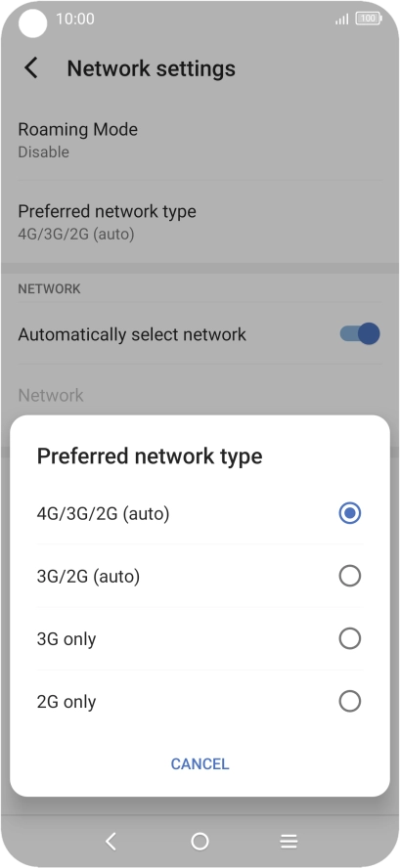This screenshot has width=400, height=868.
Task: Tap CANCEL in the dialog
Action: click(200, 764)
